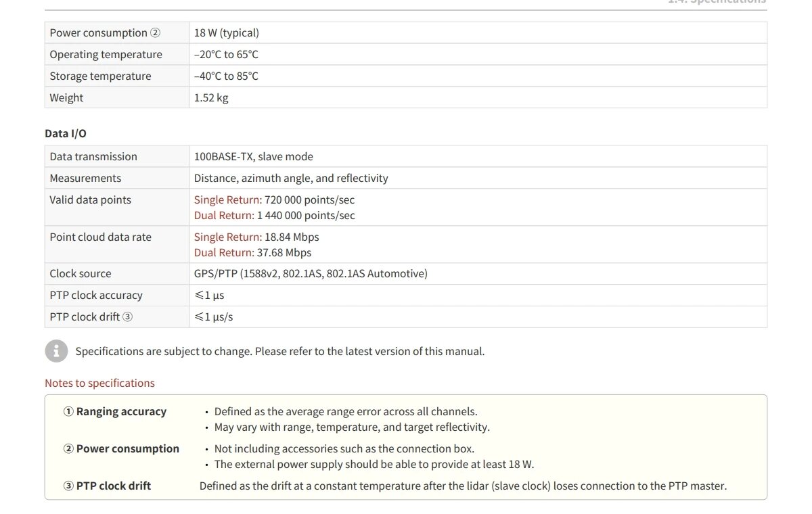The height and width of the screenshot is (514, 812).
Task: Click the ② marker in the notes box
Action: [x=68, y=448]
